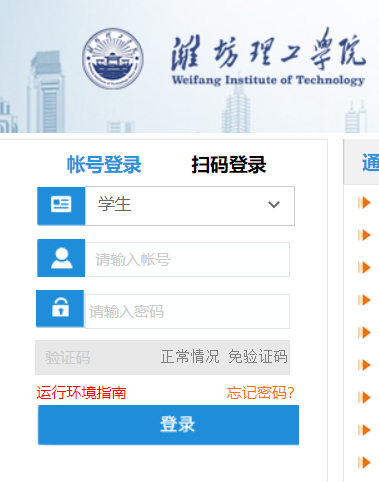The image size is (379, 482).
Task: Focus the 请输入帐号 input field
Action: pos(187,259)
